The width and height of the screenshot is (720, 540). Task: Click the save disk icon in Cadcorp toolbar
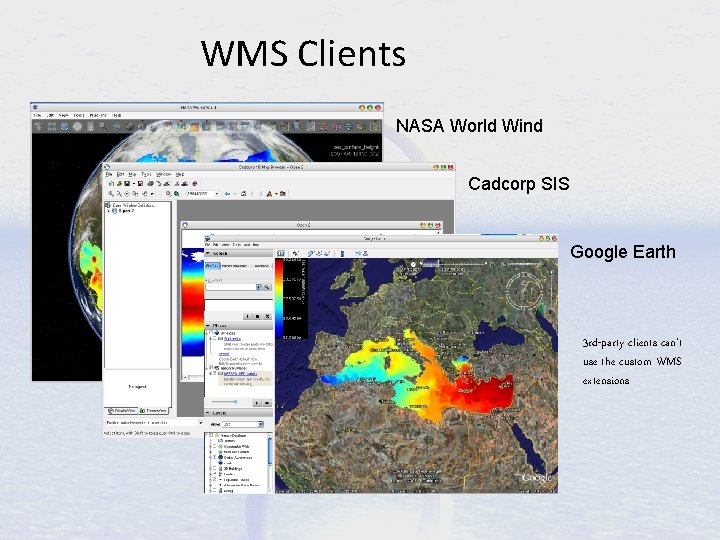[127, 184]
